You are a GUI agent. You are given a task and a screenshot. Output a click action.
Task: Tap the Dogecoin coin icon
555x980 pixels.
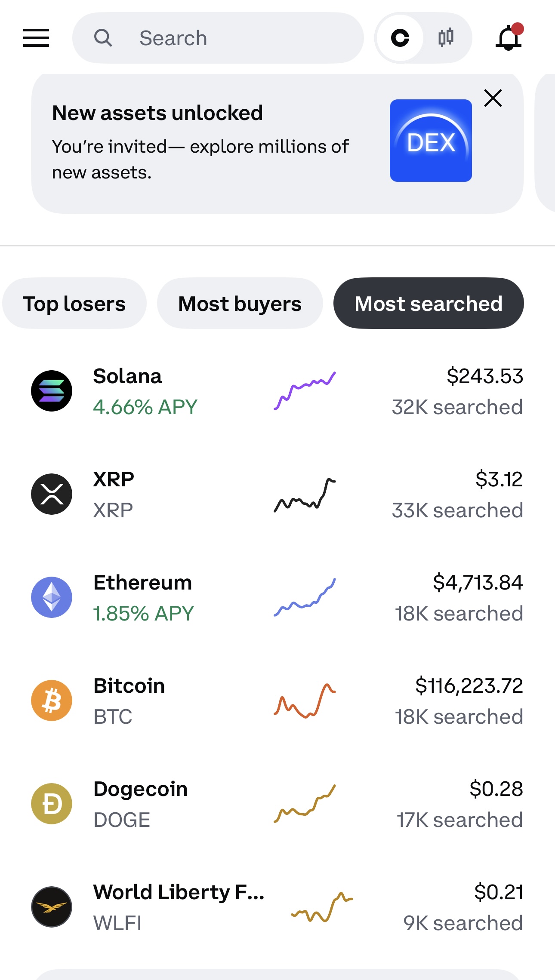tap(52, 804)
